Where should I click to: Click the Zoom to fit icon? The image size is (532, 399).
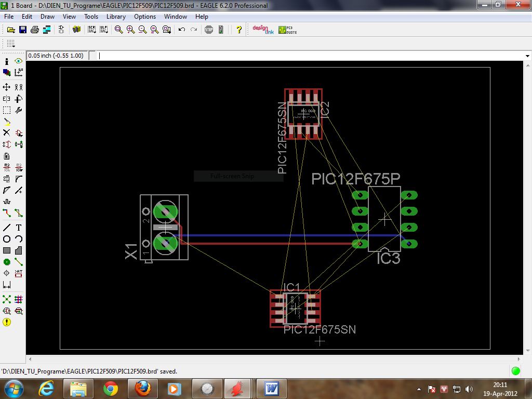coord(118,30)
